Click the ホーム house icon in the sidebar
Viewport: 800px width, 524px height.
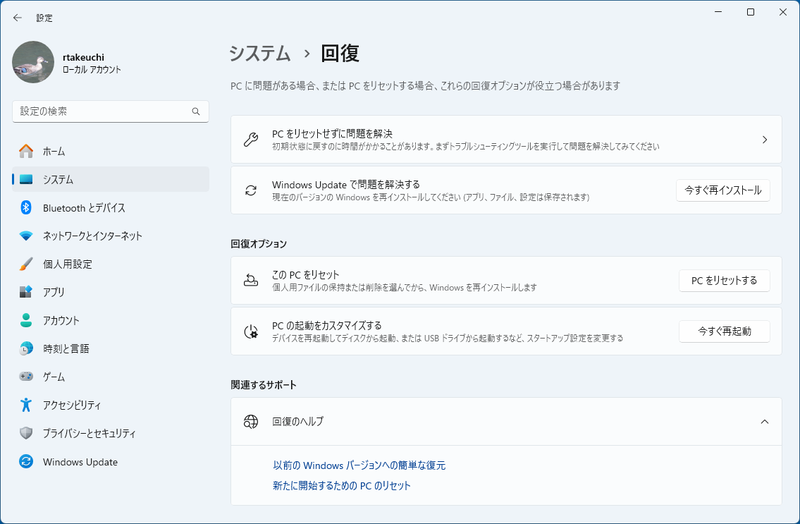pos(26,151)
